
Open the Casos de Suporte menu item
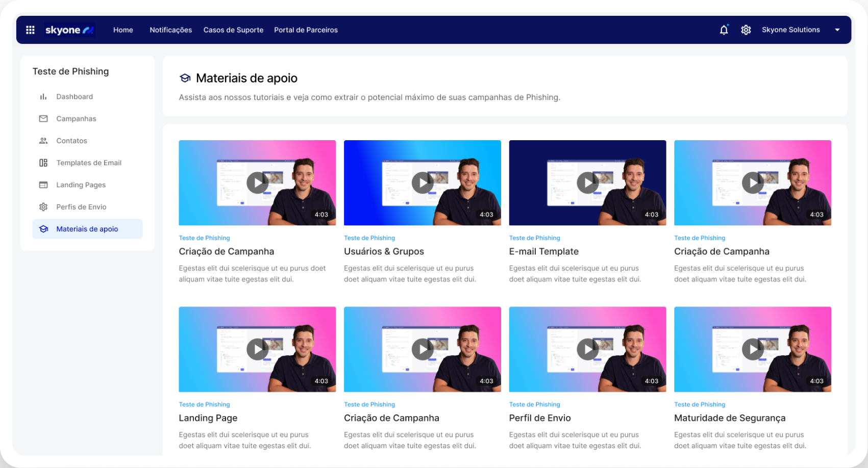pos(233,30)
